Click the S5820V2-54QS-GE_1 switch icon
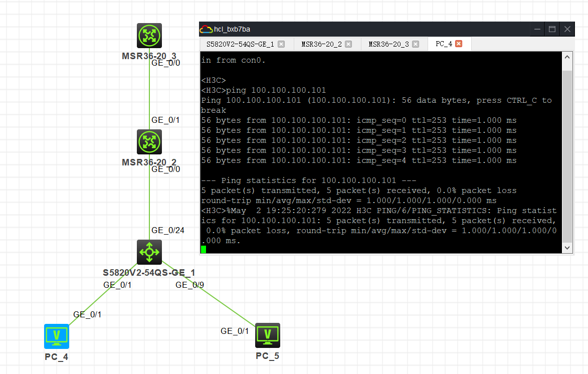This screenshot has height=374, width=588. (x=149, y=252)
